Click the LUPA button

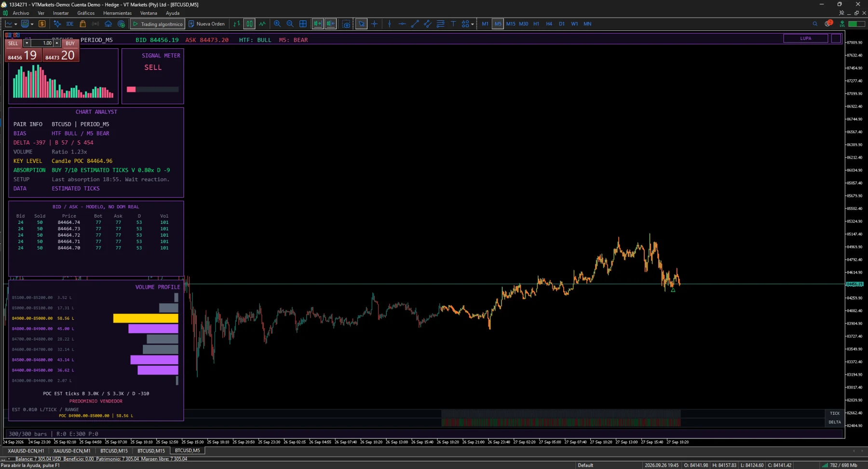point(806,38)
